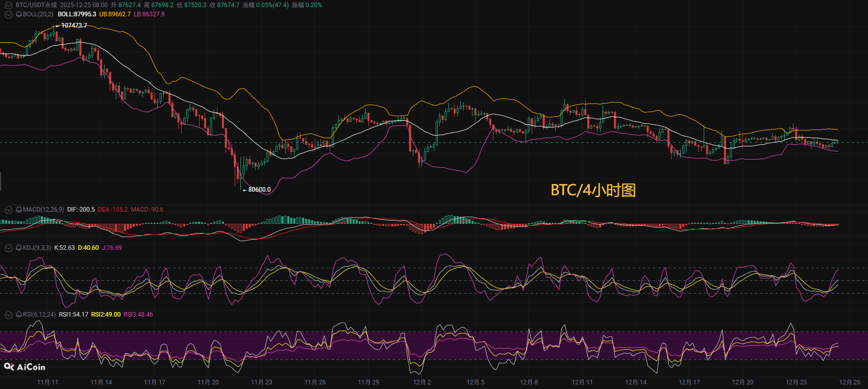This screenshot has width=868, height=389.
Task: Click the 11月 11 date axis label
Action: [47, 382]
